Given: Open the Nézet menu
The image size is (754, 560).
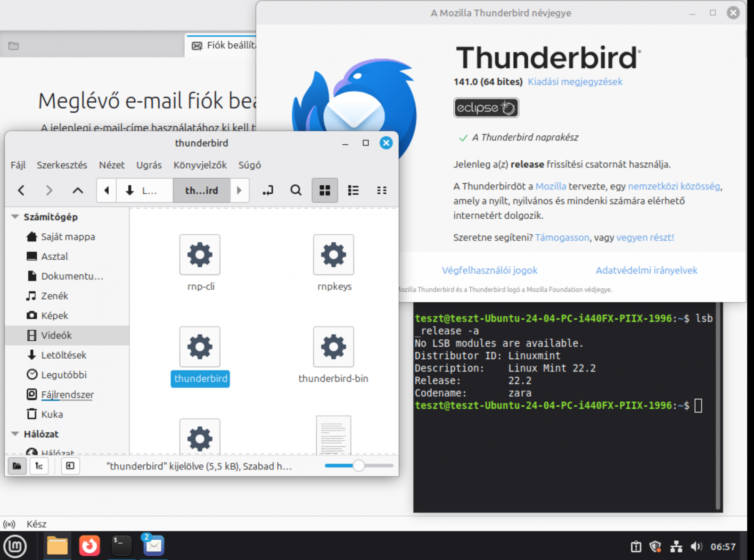Looking at the screenshot, I should (x=112, y=165).
